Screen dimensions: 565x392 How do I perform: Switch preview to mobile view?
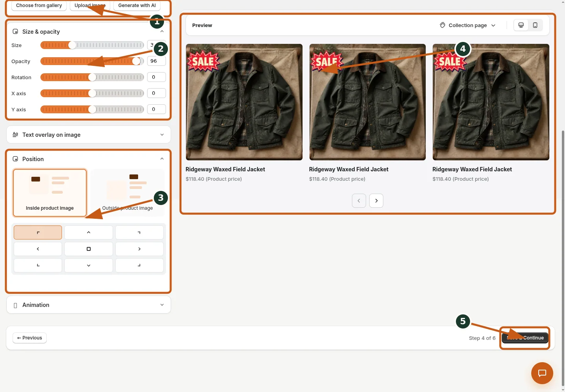tap(535, 25)
